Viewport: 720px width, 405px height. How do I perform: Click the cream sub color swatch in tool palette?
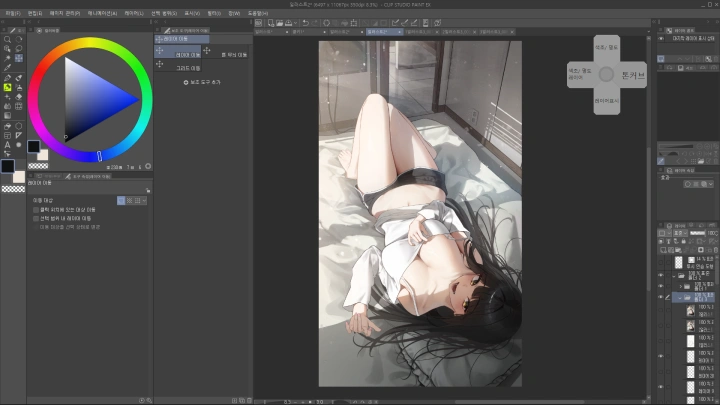[19, 177]
